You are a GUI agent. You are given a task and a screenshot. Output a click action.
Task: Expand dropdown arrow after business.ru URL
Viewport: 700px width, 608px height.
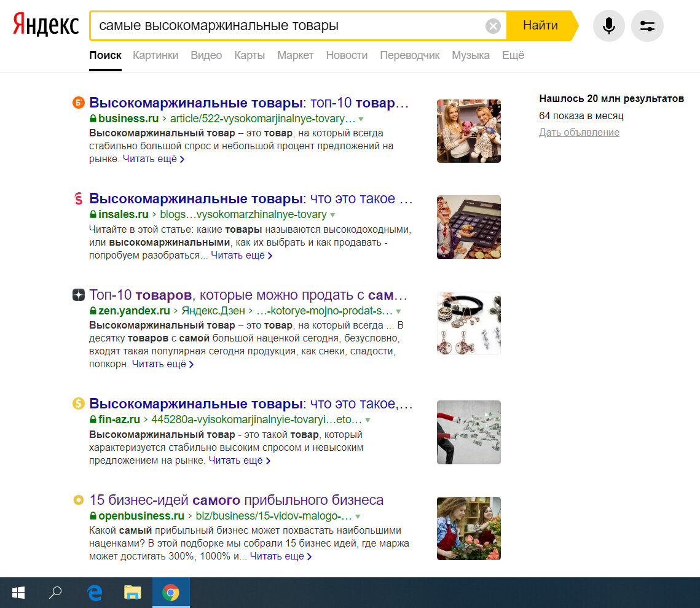click(361, 119)
